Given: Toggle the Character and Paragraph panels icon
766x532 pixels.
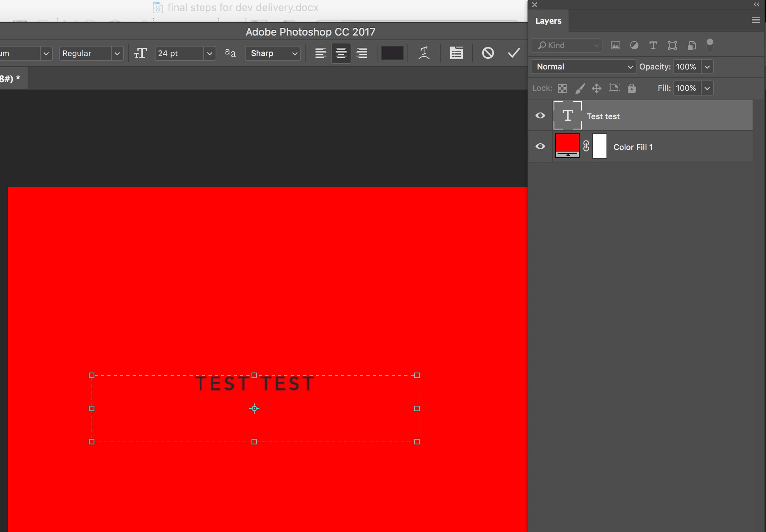Looking at the screenshot, I should [456, 53].
